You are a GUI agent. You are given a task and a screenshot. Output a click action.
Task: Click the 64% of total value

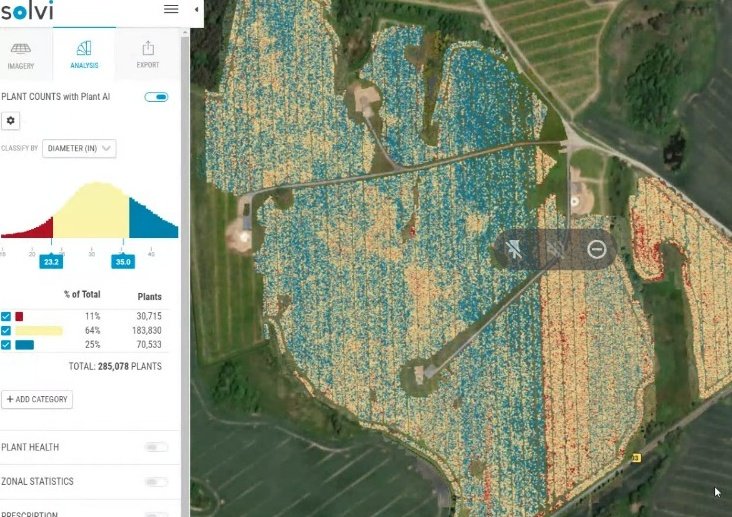(x=92, y=331)
